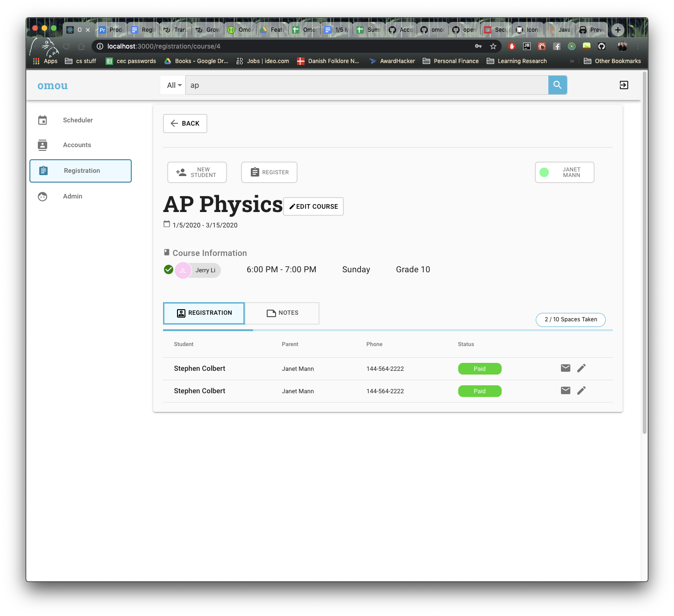This screenshot has width=674, height=616.
Task: Click the New Student button
Action: [197, 172]
